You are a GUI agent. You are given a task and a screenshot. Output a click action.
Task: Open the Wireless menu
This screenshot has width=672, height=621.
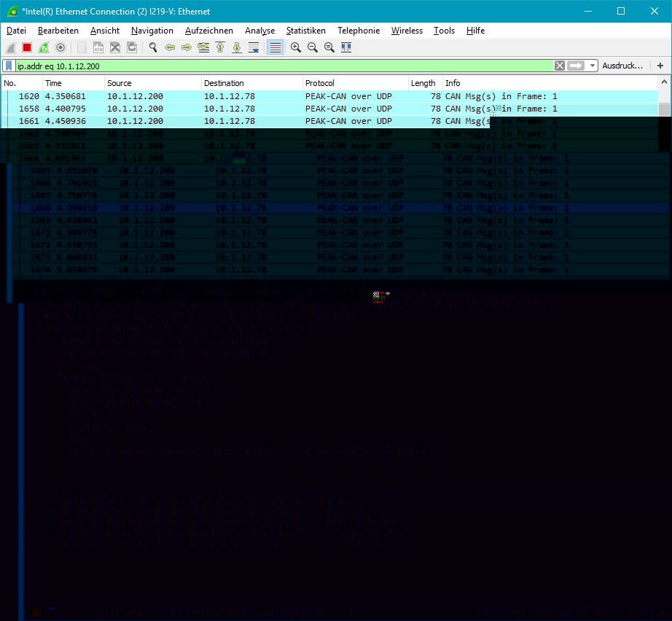[x=407, y=31]
